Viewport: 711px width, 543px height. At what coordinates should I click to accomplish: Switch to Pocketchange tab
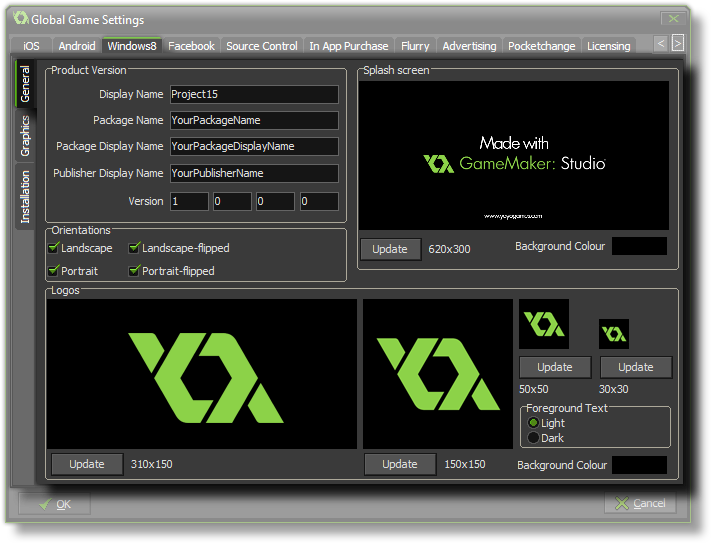pyautogui.click(x=541, y=46)
